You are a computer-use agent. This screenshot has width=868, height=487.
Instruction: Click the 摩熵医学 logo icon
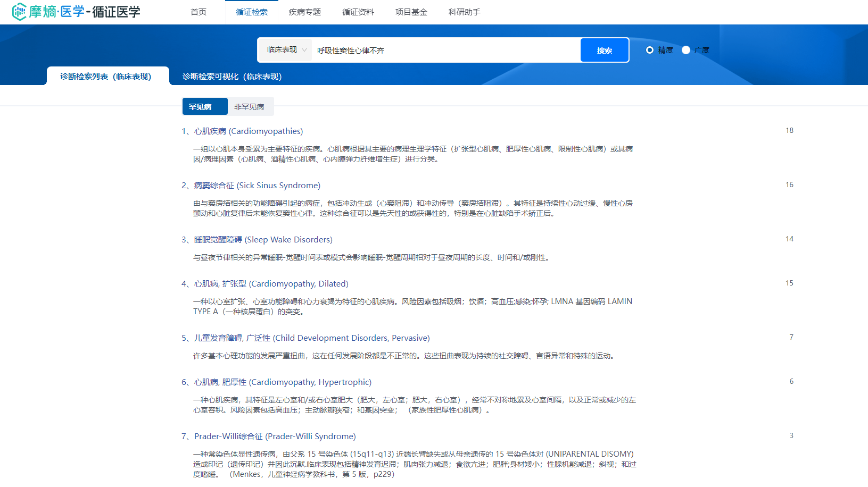tap(19, 12)
